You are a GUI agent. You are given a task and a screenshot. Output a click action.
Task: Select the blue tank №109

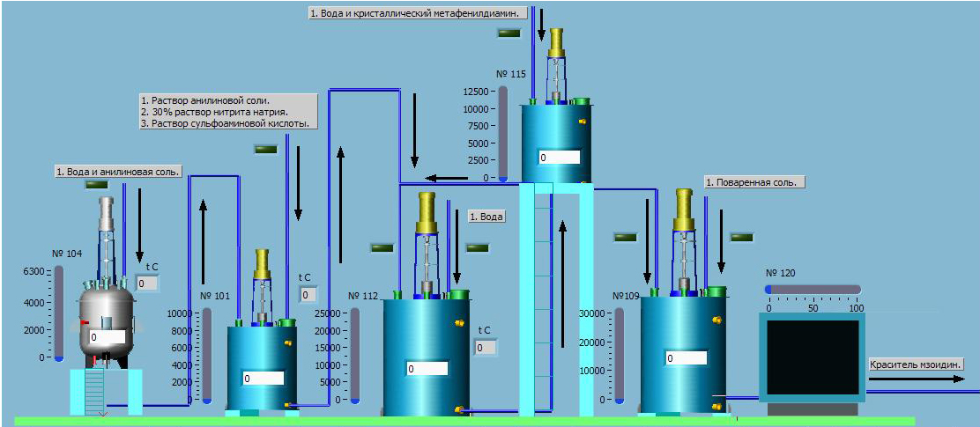[683, 354]
